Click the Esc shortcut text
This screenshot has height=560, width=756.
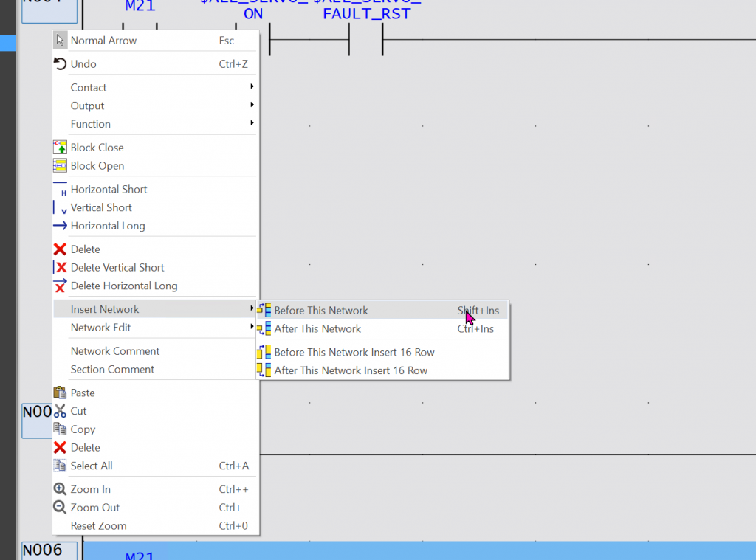(x=227, y=41)
